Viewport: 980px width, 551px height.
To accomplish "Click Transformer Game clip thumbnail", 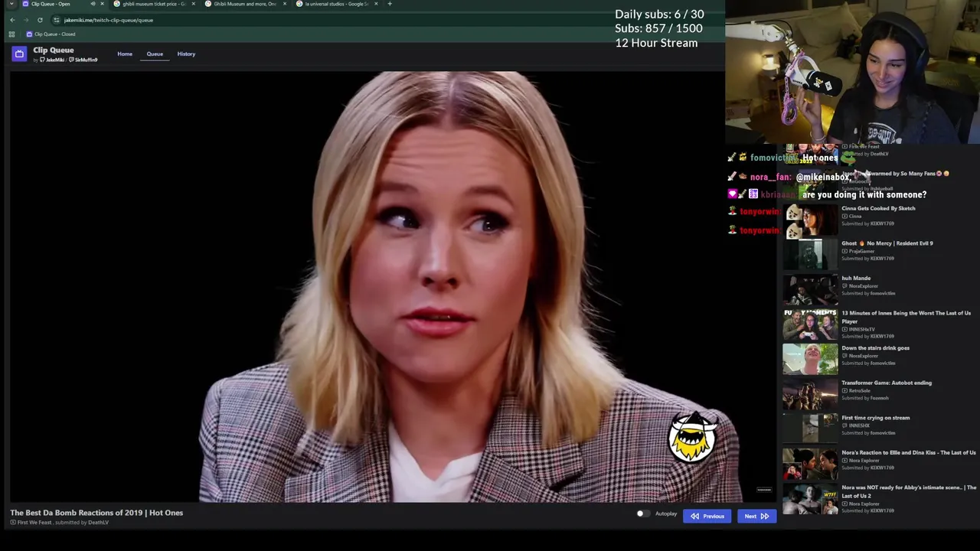I will pos(810,394).
